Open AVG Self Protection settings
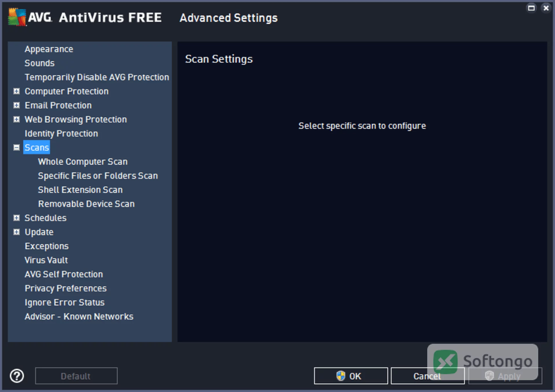This screenshot has width=555, height=392. (x=64, y=274)
